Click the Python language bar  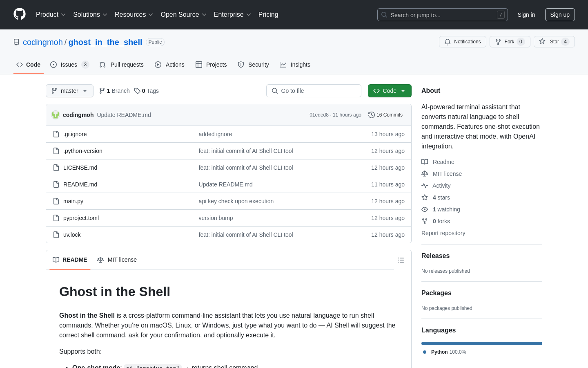[x=482, y=343]
